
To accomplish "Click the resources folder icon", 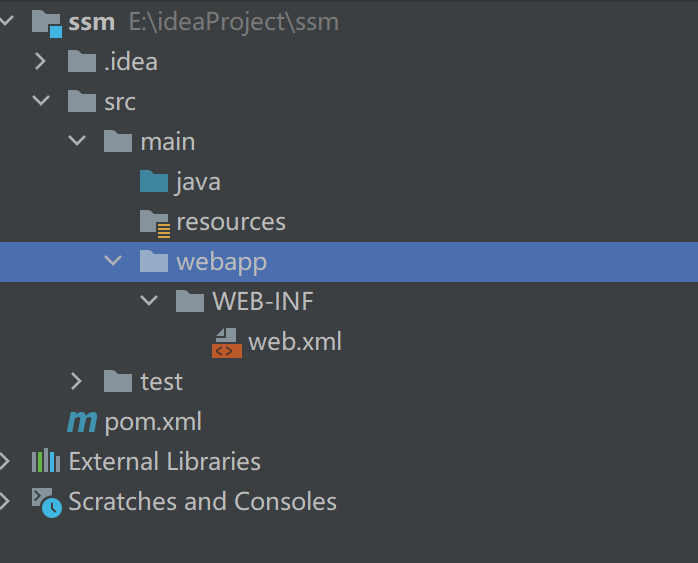I will point(155,222).
